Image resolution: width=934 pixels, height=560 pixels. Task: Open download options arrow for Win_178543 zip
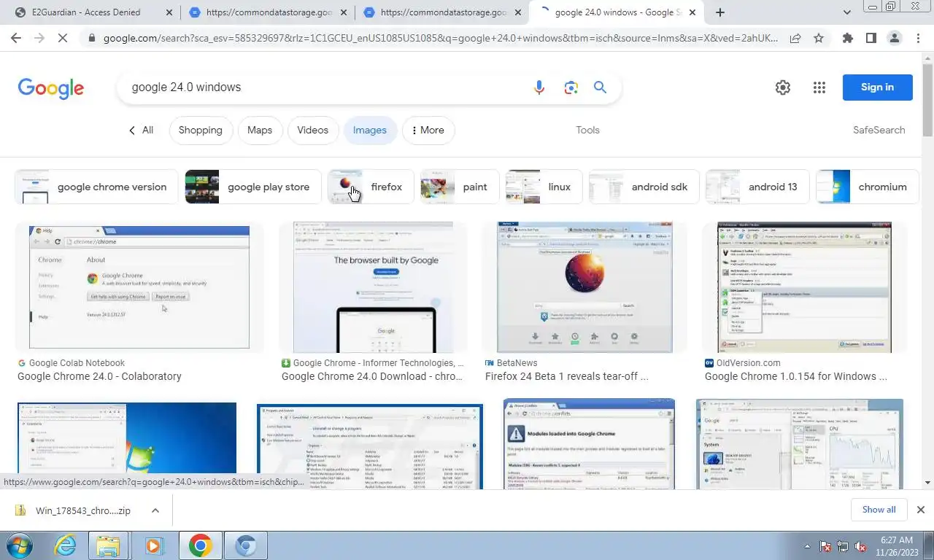click(155, 510)
